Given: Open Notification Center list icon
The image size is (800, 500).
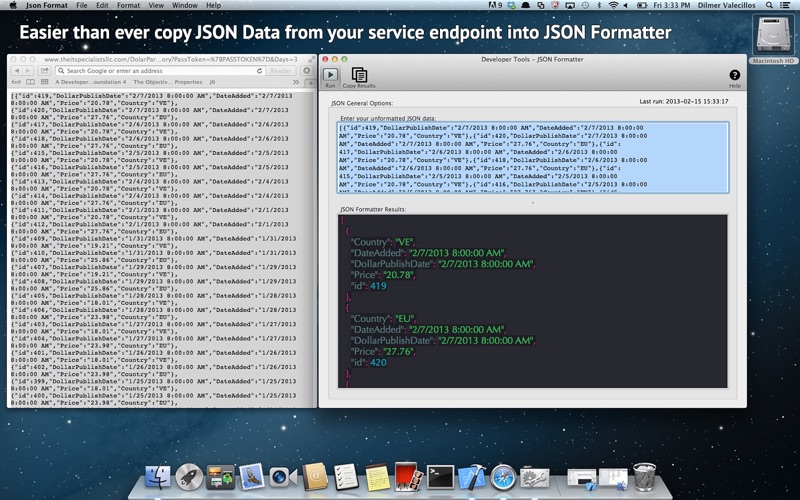Looking at the screenshot, I should coord(785,5).
